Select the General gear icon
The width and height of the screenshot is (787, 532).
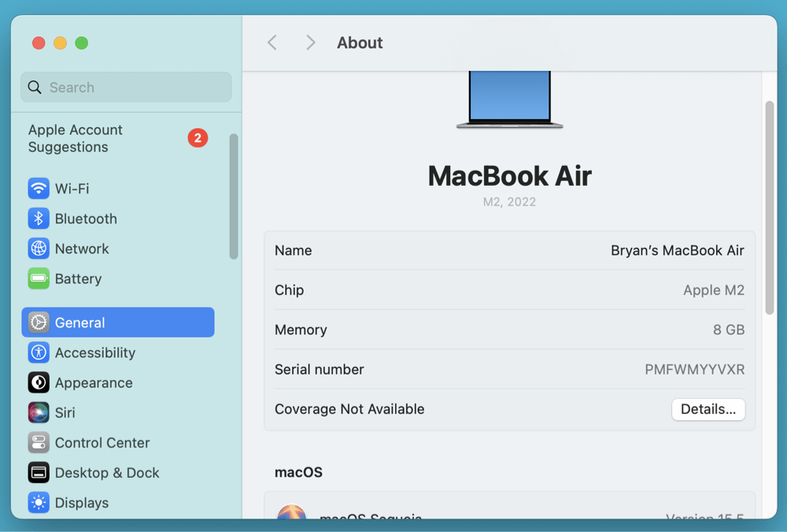pos(38,322)
